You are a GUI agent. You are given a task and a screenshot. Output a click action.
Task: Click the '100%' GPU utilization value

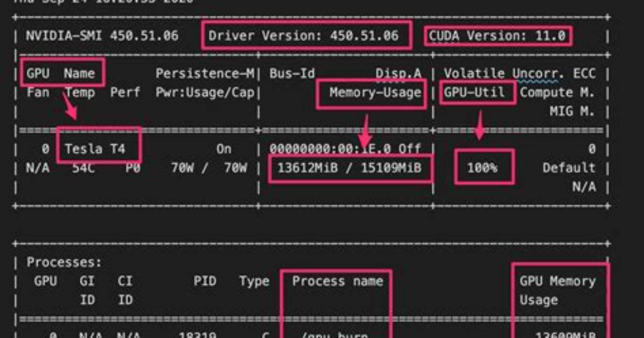[482, 167]
